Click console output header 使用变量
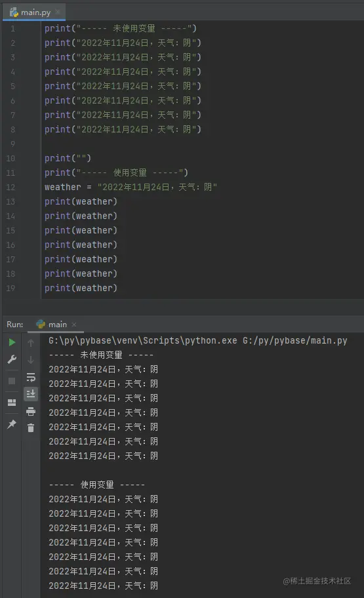Screen dimensions: 364x598 (x=97, y=485)
